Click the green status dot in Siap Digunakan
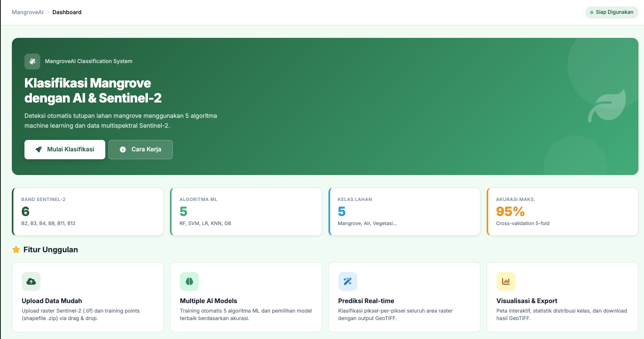Viewport: 644px width, 339px height. pyautogui.click(x=592, y=12)
